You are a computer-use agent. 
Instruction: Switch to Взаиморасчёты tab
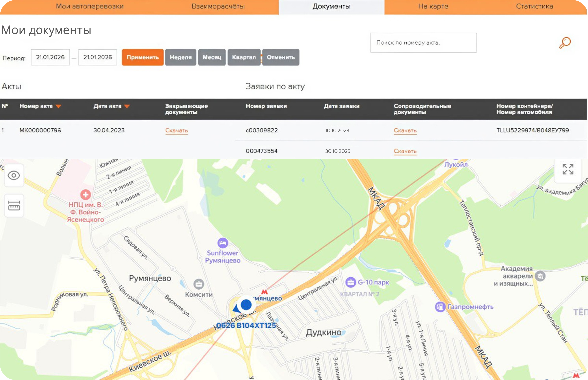click(x=218, y=6)
